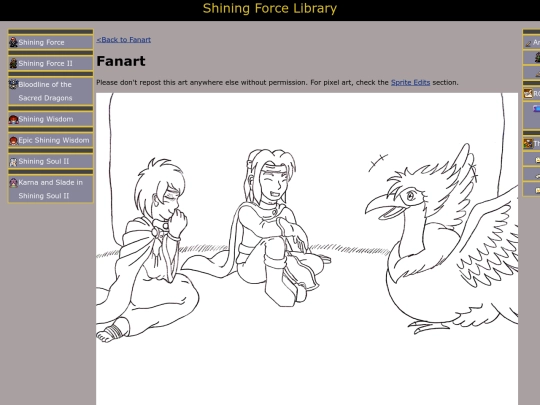
Task: Follow the Sprite Edits link
Action: pyautogui.click(x=411, y=83)
